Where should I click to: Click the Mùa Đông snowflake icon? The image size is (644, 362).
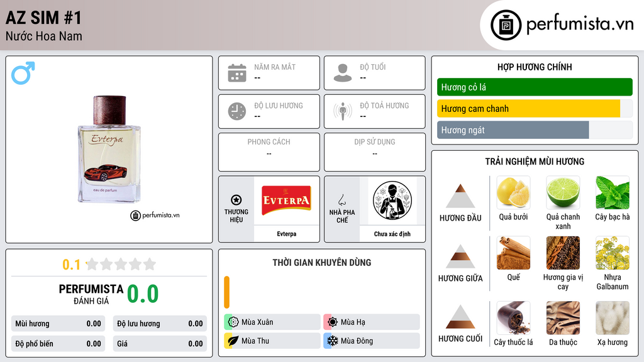333,341
